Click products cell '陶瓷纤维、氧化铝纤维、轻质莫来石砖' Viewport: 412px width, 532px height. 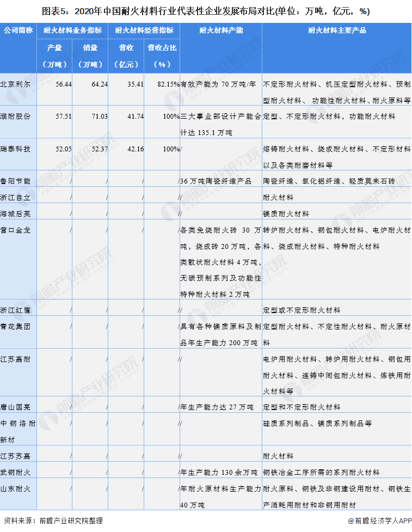pos(329,181)
